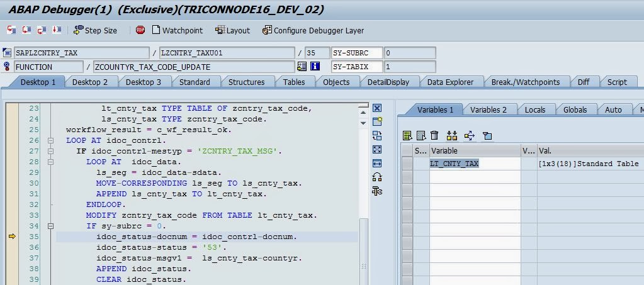Click the New Tool icon beside editor
Viewport: 644px width, 285px height.
pyautogui.click(x=377, y=121)
